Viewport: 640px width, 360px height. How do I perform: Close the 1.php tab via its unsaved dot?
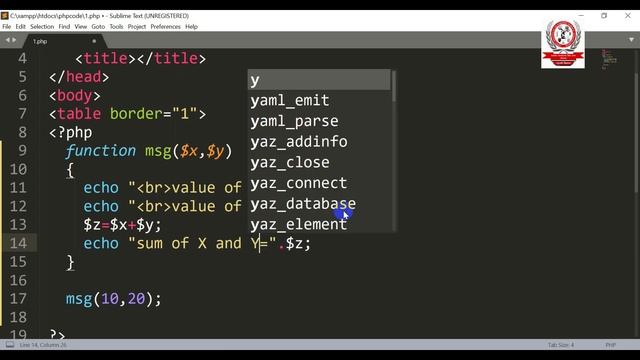pyautogui.click(x=94, y=41)
